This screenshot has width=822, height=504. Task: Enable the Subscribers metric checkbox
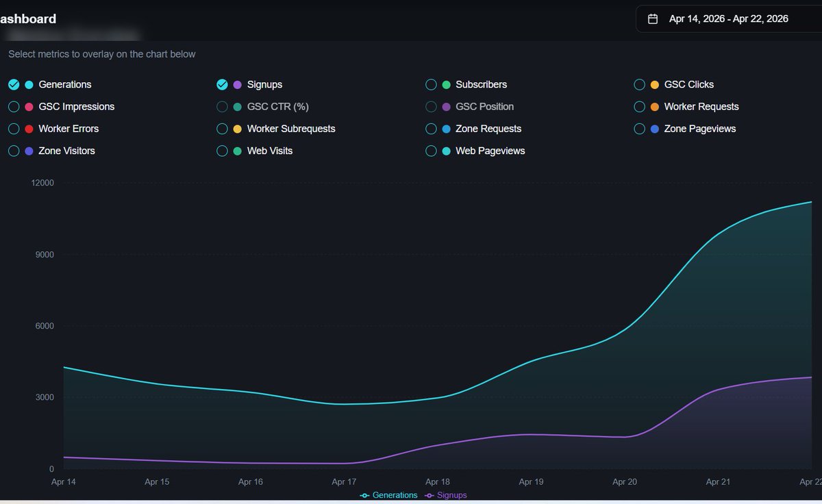pos(431,85)
